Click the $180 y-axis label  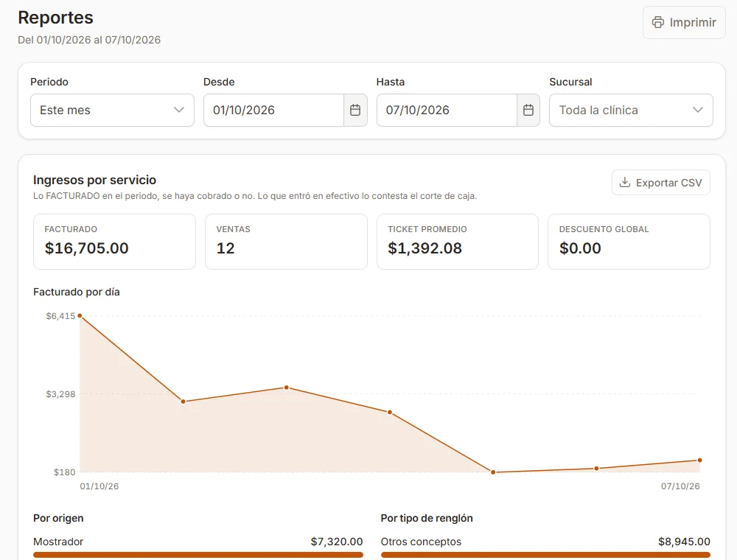pyautogui.click(x=64, y=472)
